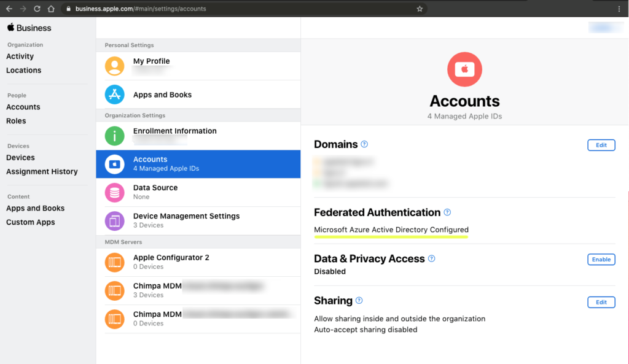Image resolution: width=629 pixels, height=364 pixels.
Task: Click the purple Device Management Settings icon
Action: point(115,222)
